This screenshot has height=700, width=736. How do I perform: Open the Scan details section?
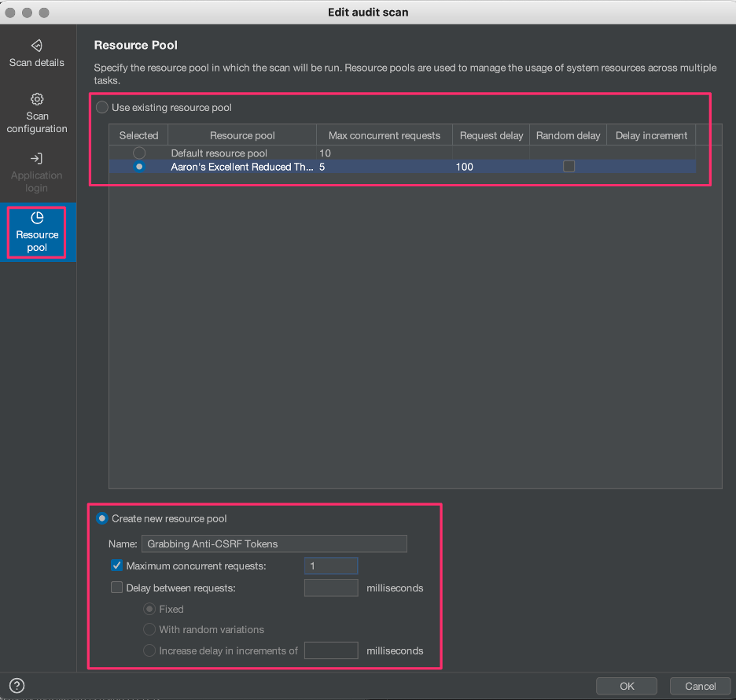pyautogui.click(x=37, y=54)
